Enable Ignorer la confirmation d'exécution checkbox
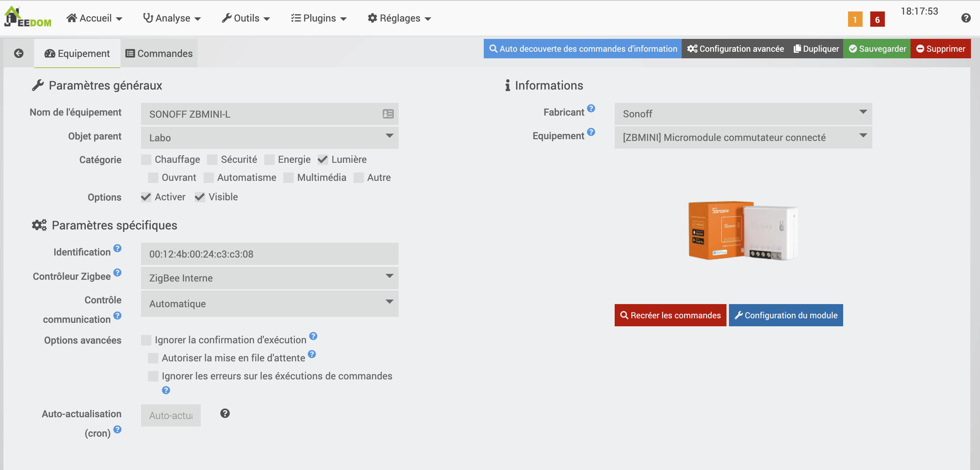The width and height of the screenshot is (980, 470). pyautogui.click(x=146, y=340)
